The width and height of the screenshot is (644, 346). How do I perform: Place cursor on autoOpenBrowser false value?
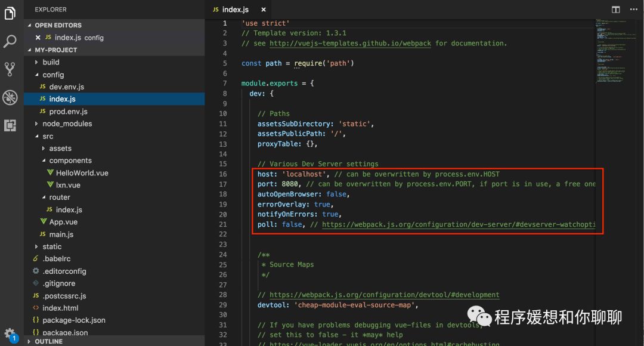[x=336, y=194]
